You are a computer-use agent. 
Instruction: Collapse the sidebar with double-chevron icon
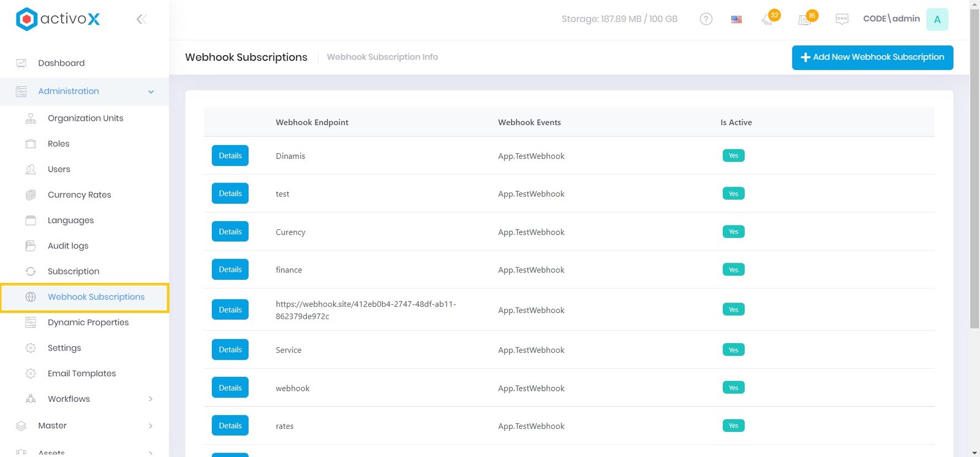(x=141, y=19)
